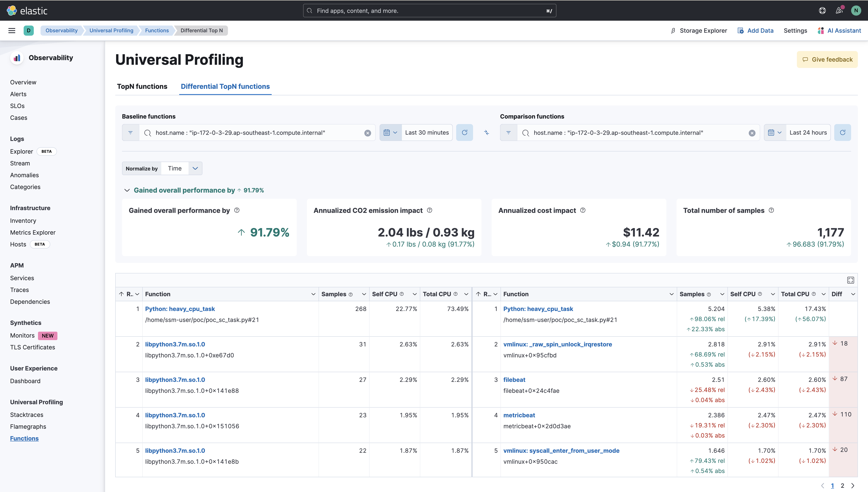Screen dimensions: 868x492
Task: Open the Last 24 hours time range dropdown
Action: point(807,132)
